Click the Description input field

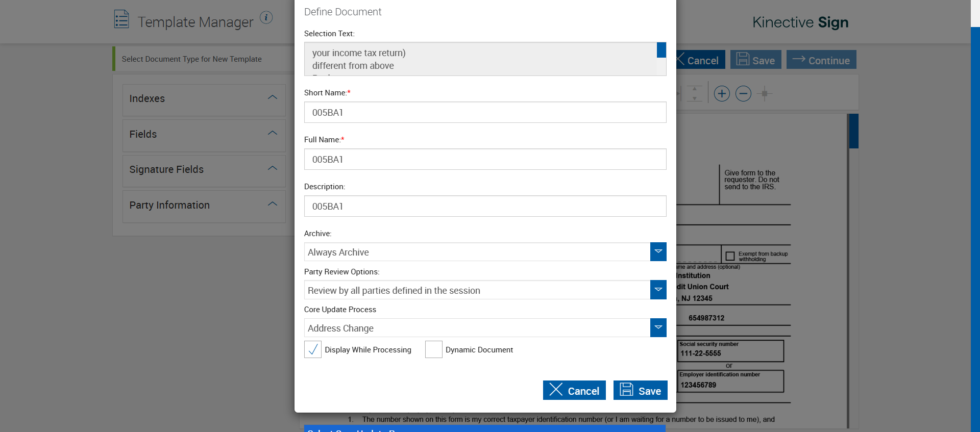(x=485, y=206)
